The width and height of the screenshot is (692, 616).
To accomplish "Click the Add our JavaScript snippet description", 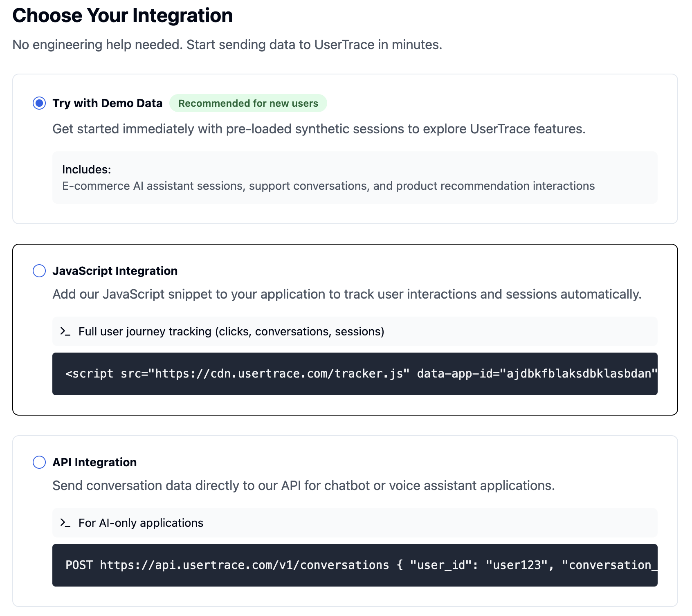I will 347,294.
